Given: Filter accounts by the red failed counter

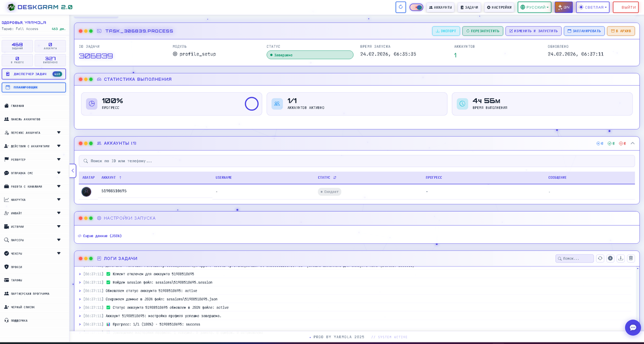Looking at the screenshot, I should (x=622, y=144).
